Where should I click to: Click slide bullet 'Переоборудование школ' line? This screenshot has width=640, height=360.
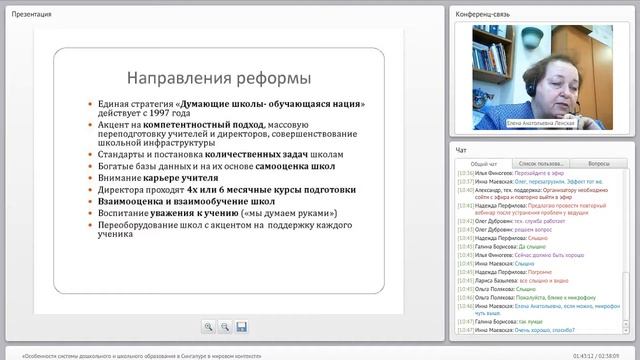pos(225,229)
